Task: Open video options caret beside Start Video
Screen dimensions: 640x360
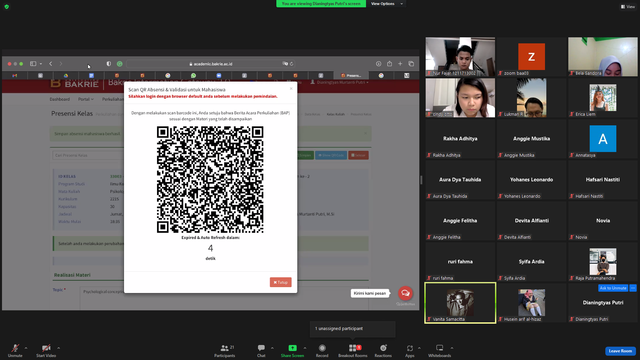Action: click(58, 348)
